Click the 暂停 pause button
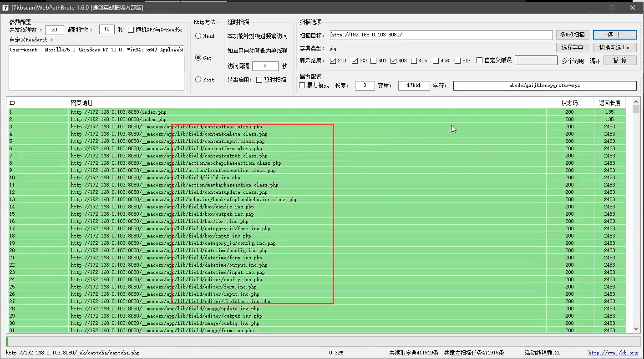Image resolution: width=644 pixels, height=359 pixels. coord(620,60)
